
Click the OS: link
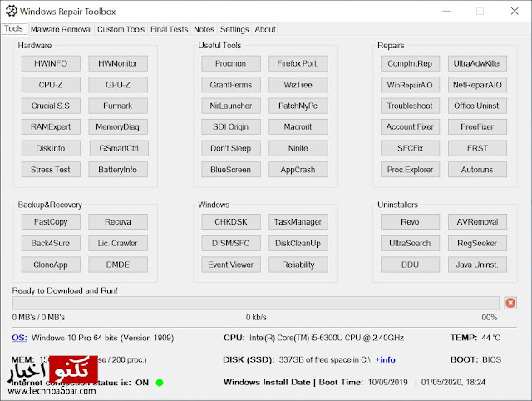click(19, 338)
